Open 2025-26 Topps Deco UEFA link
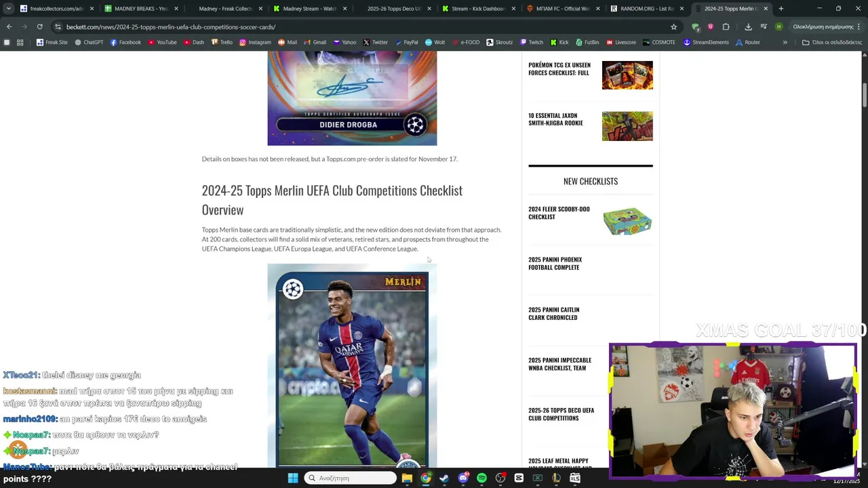 (x=561, y=414)
